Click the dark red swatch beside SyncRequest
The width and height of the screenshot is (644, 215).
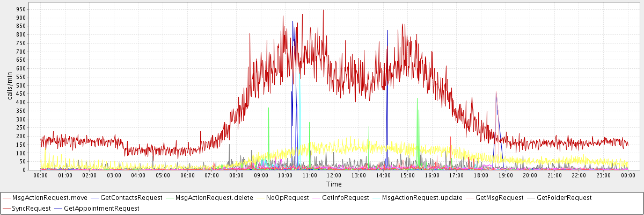(x=6, y=208)
